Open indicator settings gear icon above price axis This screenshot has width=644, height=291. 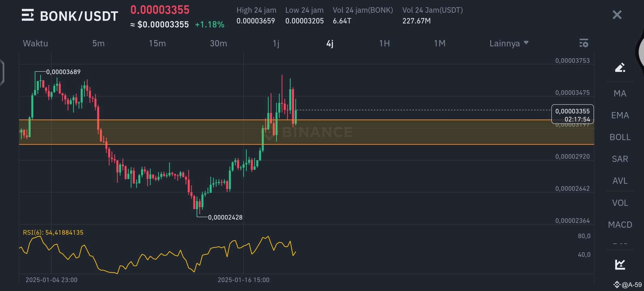[583, 43]
